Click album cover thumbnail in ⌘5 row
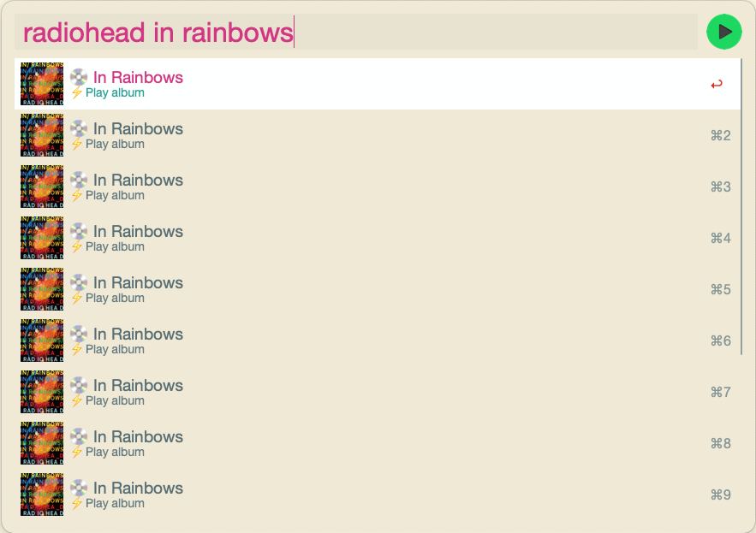 (42, 289)
